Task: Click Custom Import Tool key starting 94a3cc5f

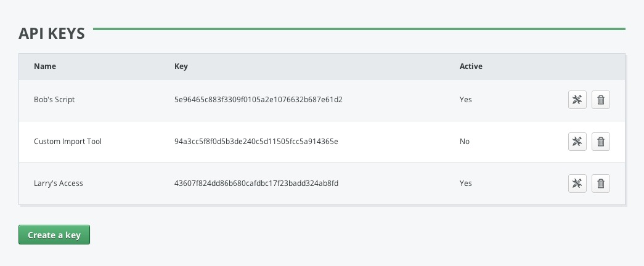Action: [x=256, y=142]
